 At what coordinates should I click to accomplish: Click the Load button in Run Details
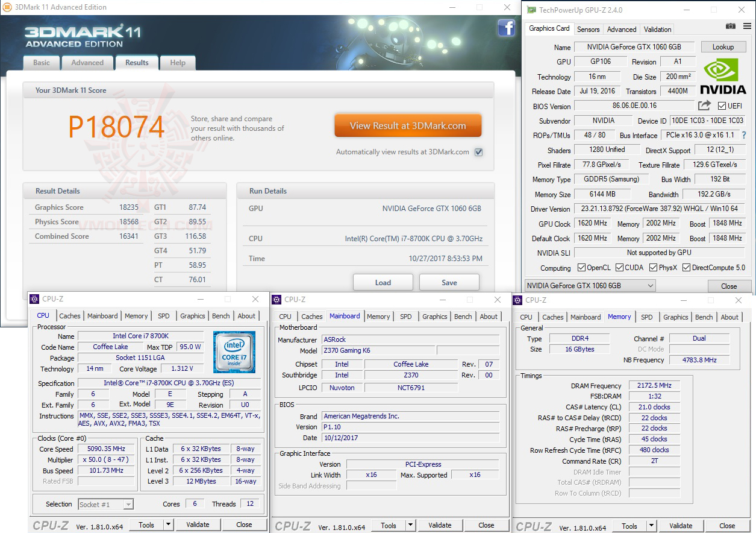pyautogui.click(x=383, y=282)
